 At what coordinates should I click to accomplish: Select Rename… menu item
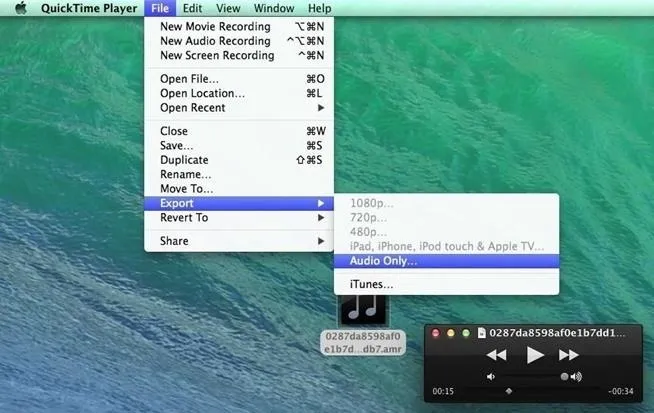click(x=239, y=174)
